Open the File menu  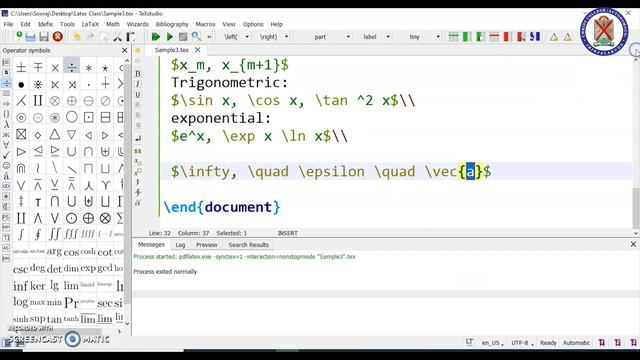coord(8,24)
